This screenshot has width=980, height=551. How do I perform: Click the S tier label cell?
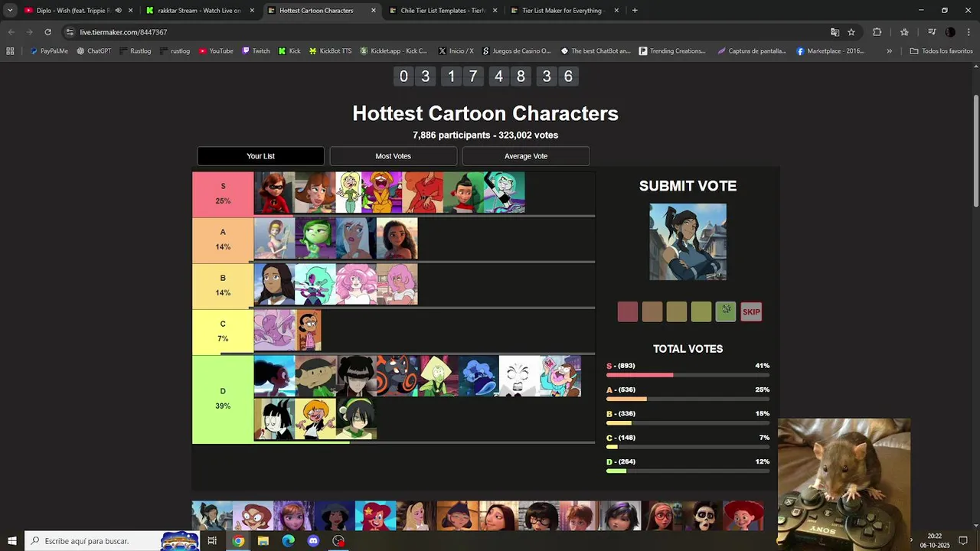(x=223, y=194)
